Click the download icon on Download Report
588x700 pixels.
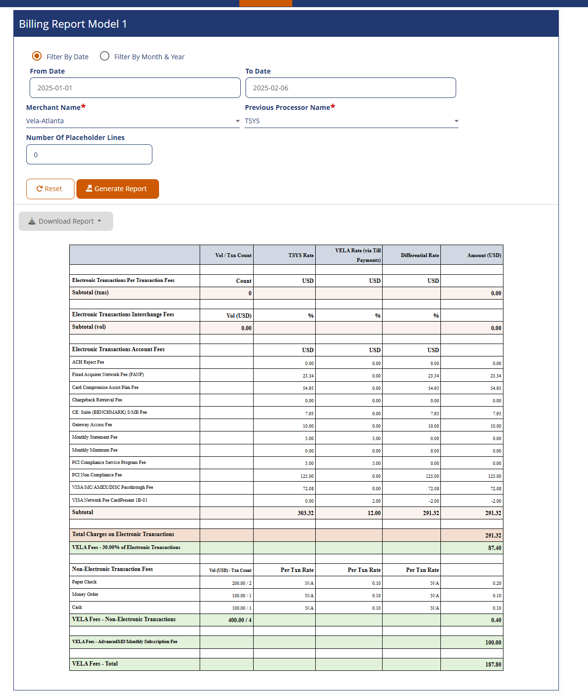[x=31, y=221]
